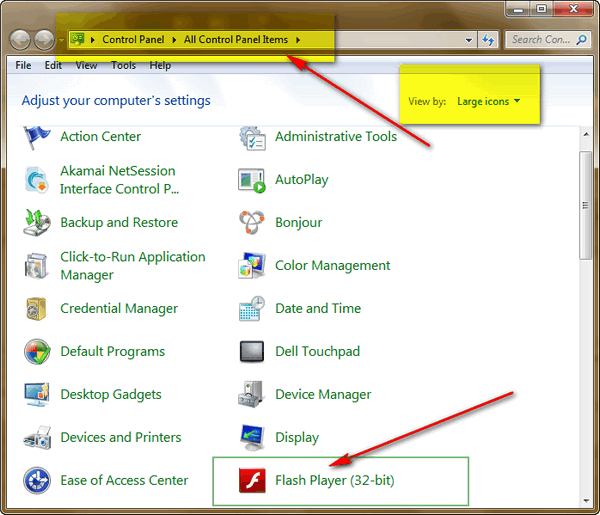Open the Bonjour link

point(299,223)
